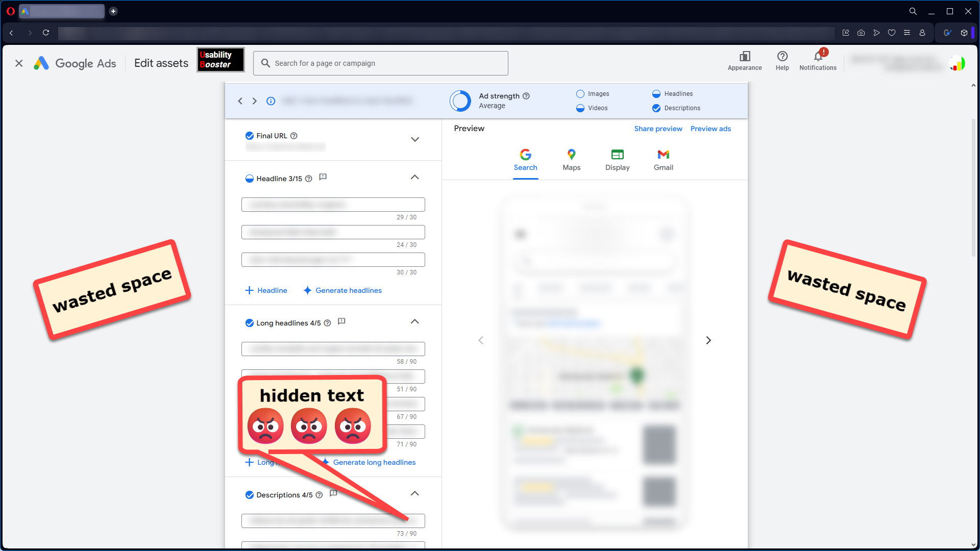The width and height of the screenshot is (980, 551).
Task: Collapse the Descriptions 4/5 section
Action: click(415, 493)
